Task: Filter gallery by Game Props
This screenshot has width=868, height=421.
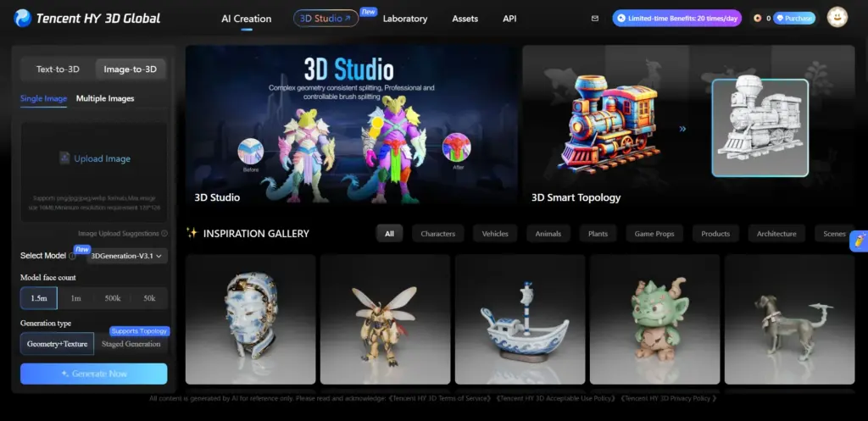Action: (654, 234)
